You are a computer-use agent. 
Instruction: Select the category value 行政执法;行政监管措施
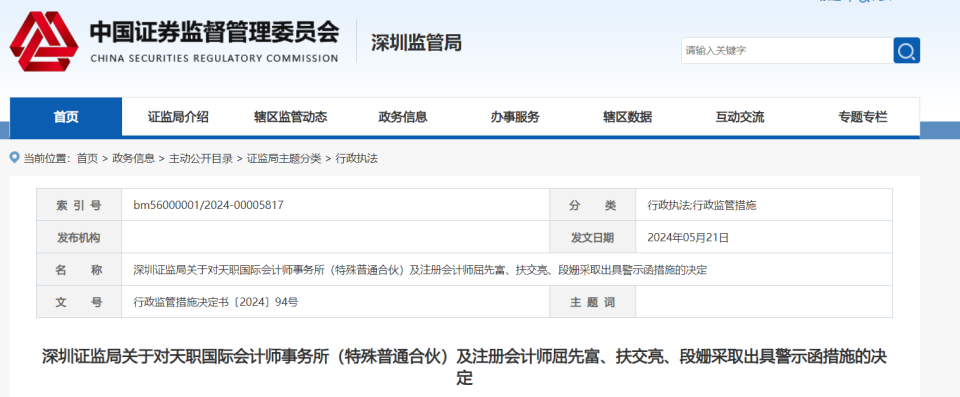702,205
